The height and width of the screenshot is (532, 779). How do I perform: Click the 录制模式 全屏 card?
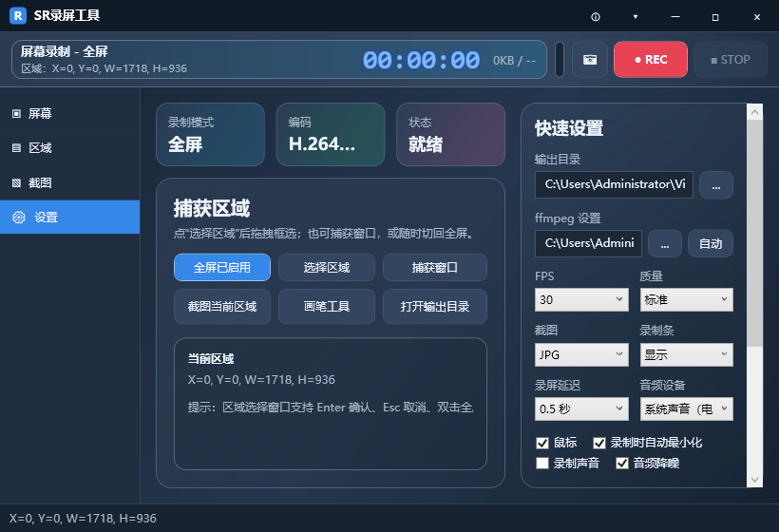[210, 135]
